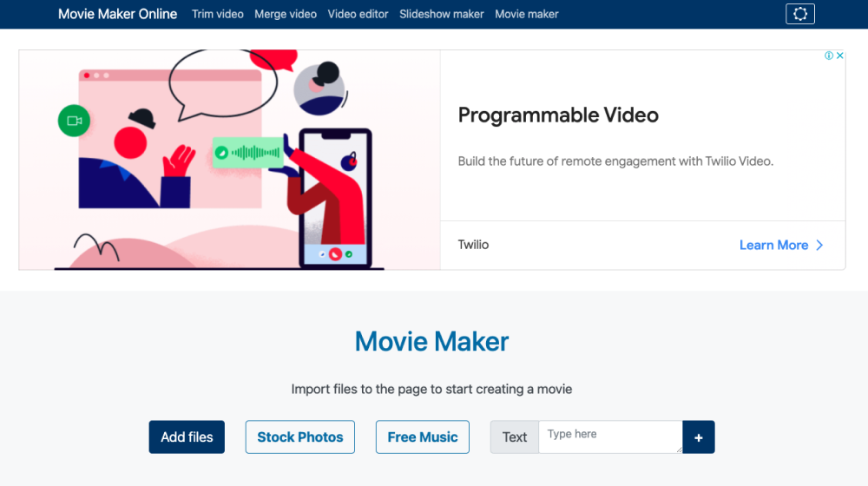
Task: Browse Free Music
Action: 422,437
